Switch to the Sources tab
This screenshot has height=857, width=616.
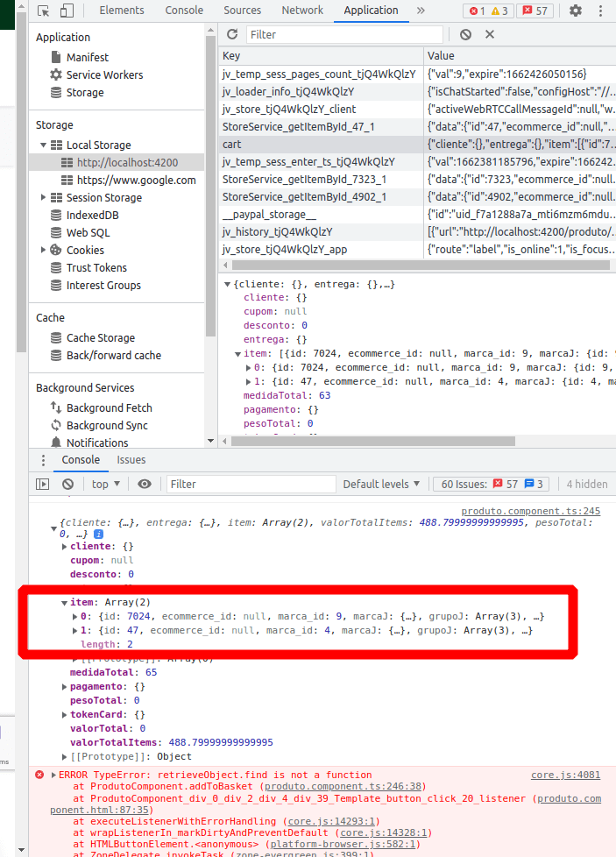[x=242, y=11]
